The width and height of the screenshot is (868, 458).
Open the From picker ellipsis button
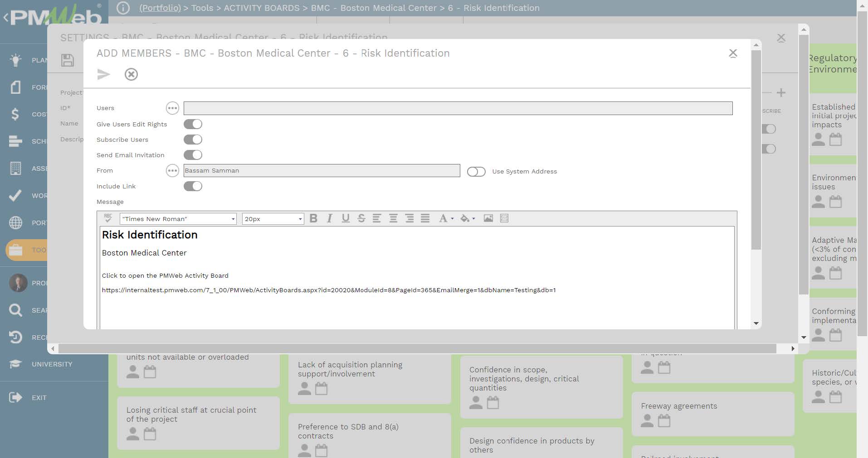click(x=172, y=170)
